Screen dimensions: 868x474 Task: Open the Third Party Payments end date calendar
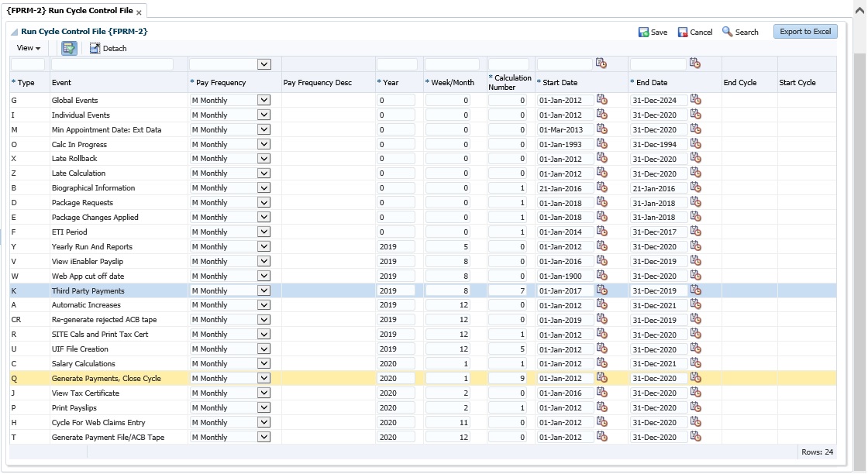point(695,290)
